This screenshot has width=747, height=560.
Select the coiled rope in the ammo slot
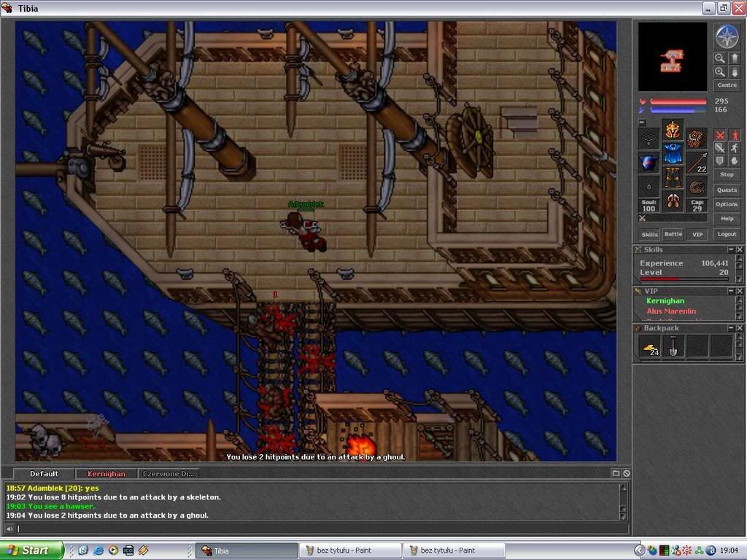pyautogui.click(x=697, y=186)
